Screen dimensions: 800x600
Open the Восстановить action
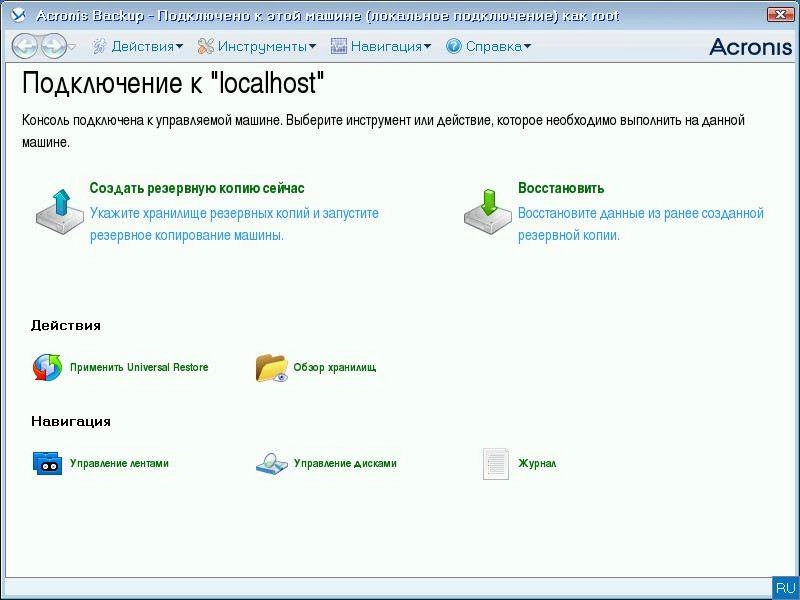[x=561, y=188]
